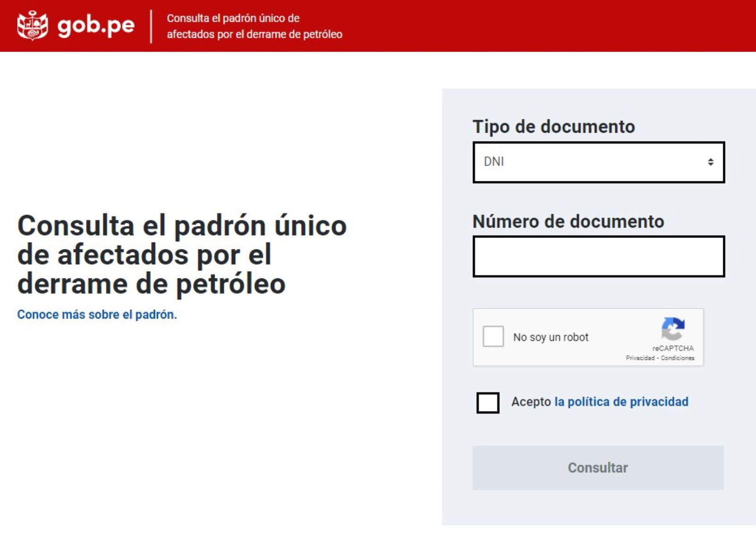Click the word "Acepto" beside the checkbox
The image size is (756, 540).
(531, 402)
